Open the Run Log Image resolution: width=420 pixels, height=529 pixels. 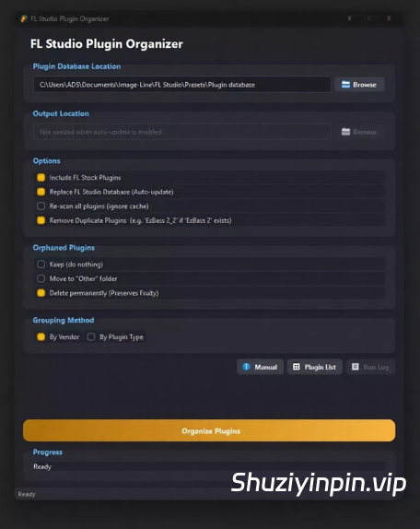tap(370, 367)
